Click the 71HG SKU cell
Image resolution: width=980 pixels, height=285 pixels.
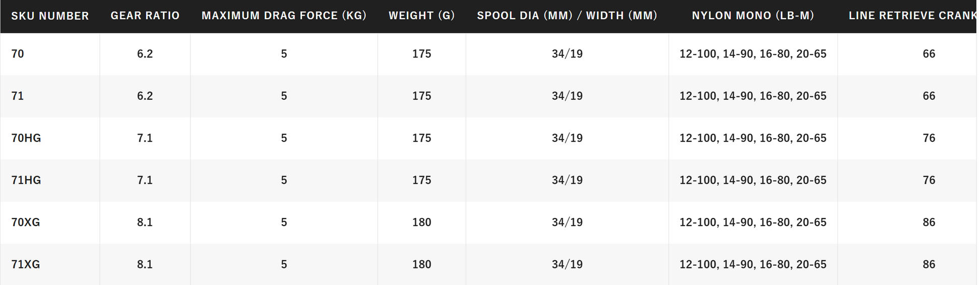[26, 180]
